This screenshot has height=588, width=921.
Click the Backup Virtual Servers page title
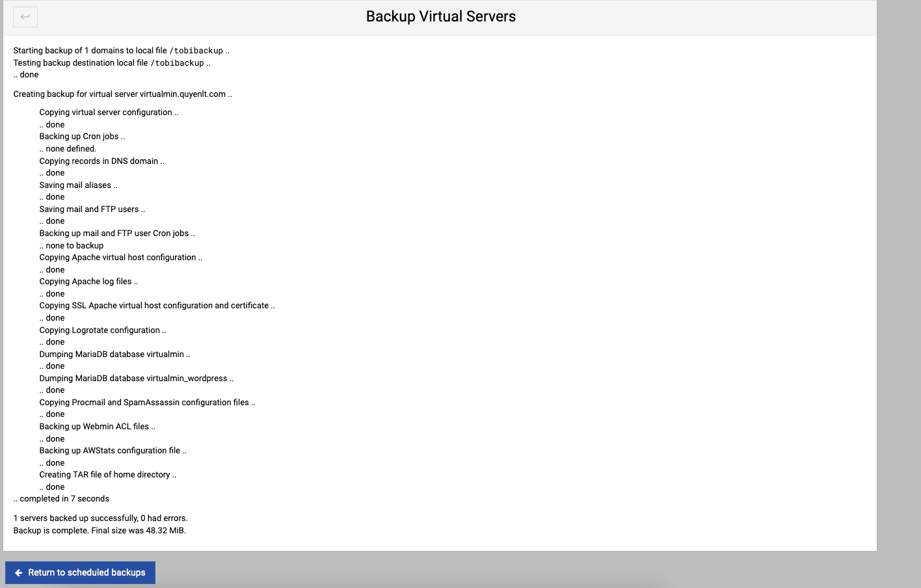pyautogui.click(x=440, y=17)
